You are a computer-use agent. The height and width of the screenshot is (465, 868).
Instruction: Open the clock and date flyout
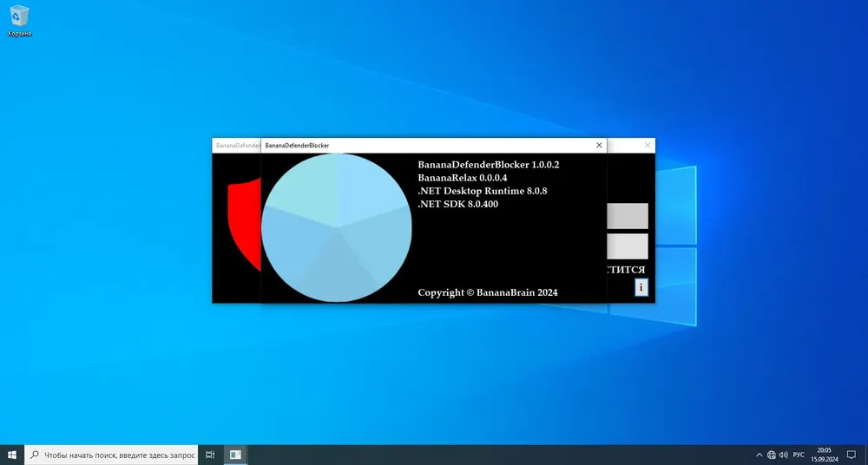point(825,455)
